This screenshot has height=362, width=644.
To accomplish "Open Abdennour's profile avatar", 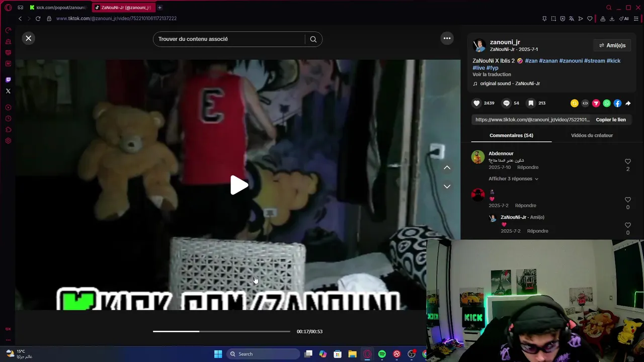I will pyautogui.click(x=477, y=157).
